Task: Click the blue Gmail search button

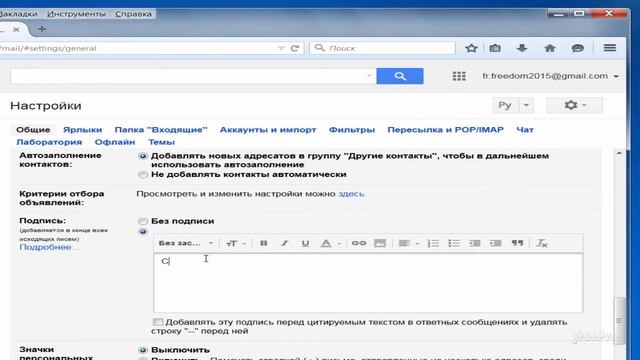Action: coord(400,76)
